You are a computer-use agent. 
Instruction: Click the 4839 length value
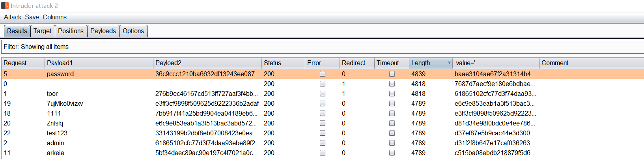pyautogui.click(x=418, y=74)
